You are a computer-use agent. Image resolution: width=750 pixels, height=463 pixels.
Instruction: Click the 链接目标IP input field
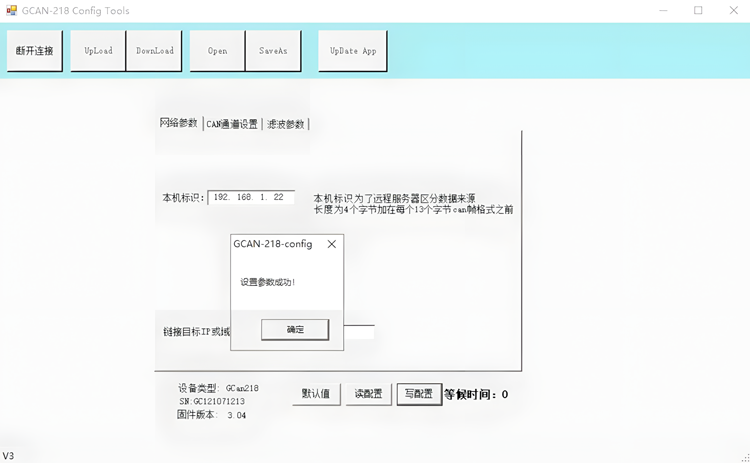click(360, 332)
